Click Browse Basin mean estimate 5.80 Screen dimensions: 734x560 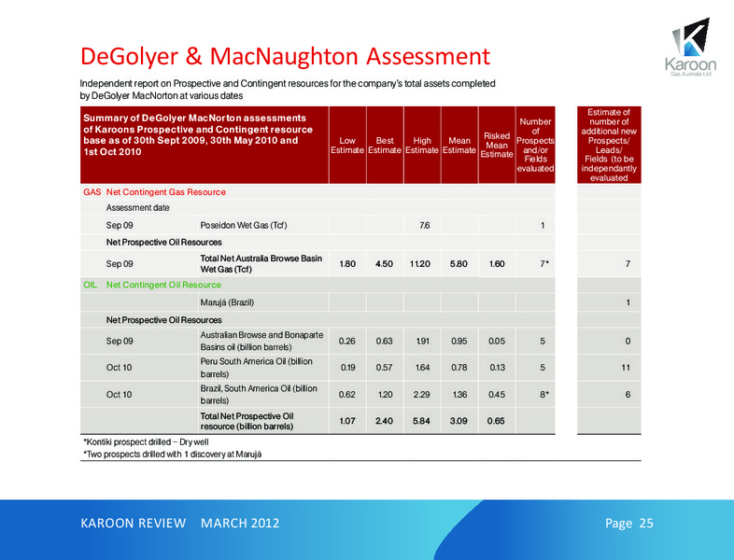tap(459, 264)
